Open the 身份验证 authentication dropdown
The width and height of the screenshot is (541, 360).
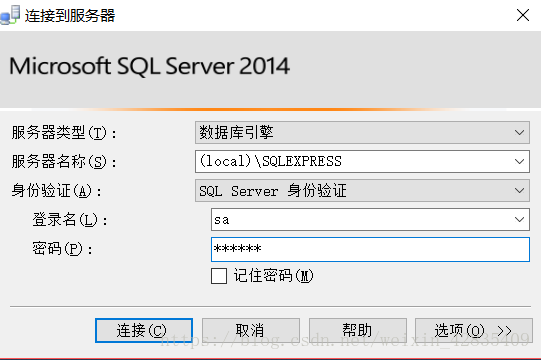click(362, 191)
